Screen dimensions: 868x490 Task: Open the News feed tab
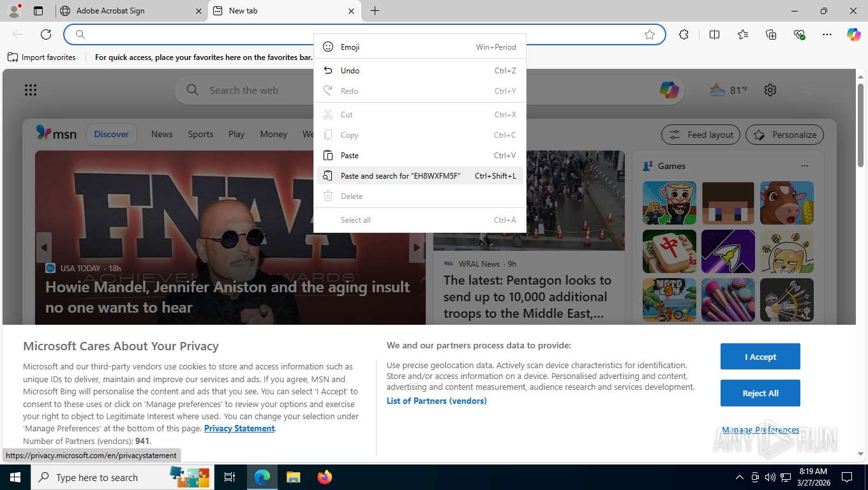tap(162, 134)
